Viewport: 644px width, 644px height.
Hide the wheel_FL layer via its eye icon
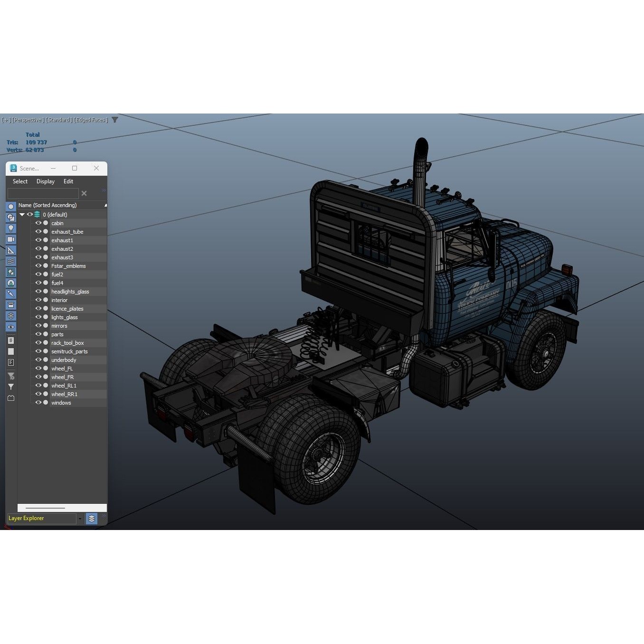coord(39,368)
